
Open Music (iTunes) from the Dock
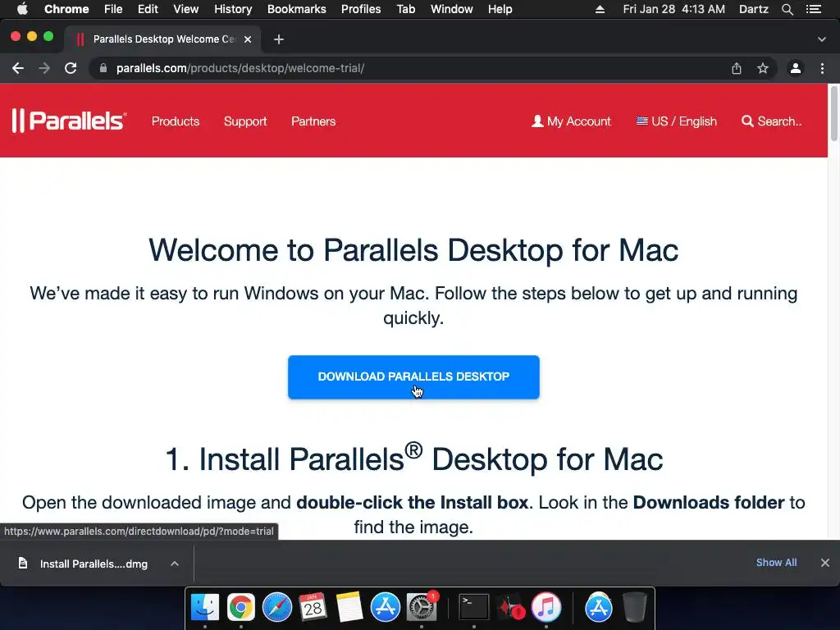click(546, 607)
